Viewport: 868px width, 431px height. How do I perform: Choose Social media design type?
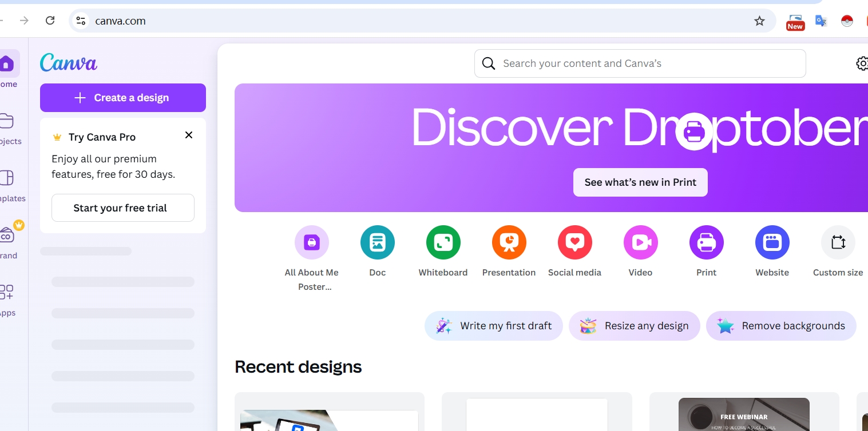pos(575,252)
